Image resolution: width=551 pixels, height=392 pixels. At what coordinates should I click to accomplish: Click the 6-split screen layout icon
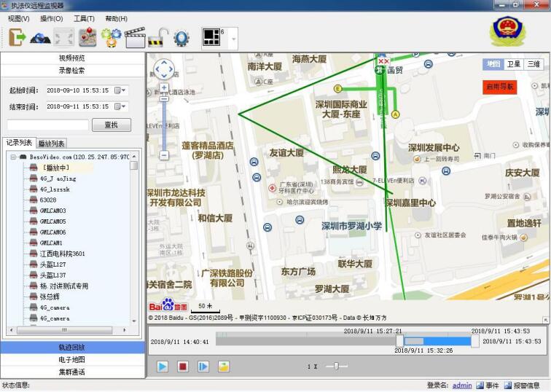point(211,38)
